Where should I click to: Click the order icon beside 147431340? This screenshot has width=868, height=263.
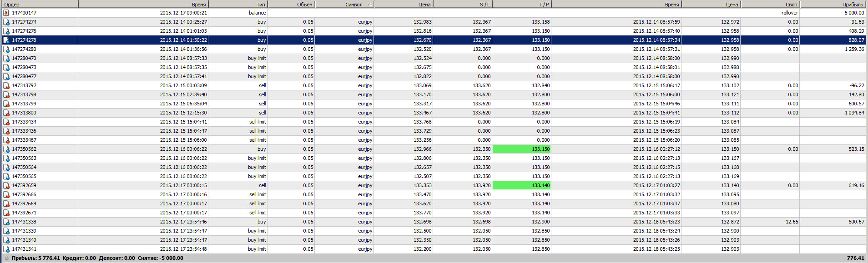point(6,240)
